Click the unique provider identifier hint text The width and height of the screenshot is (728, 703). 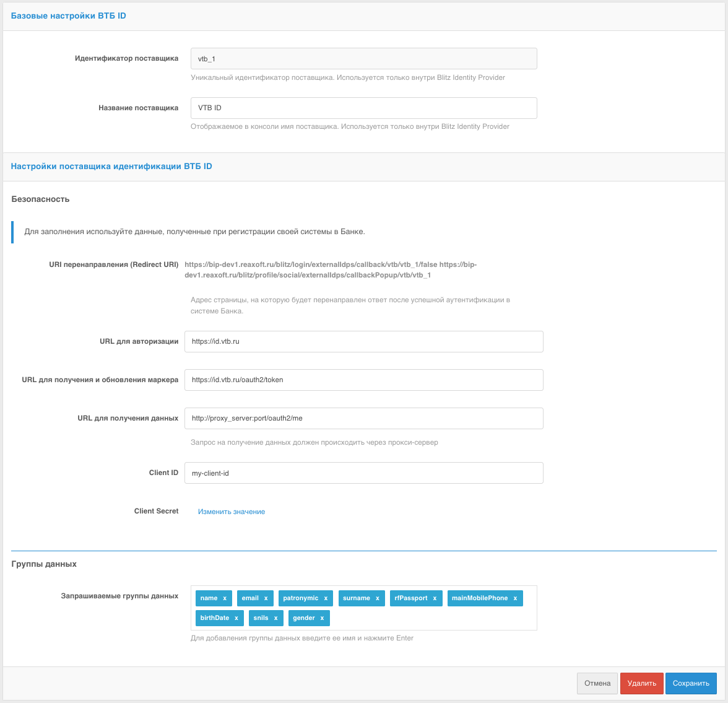348,77
